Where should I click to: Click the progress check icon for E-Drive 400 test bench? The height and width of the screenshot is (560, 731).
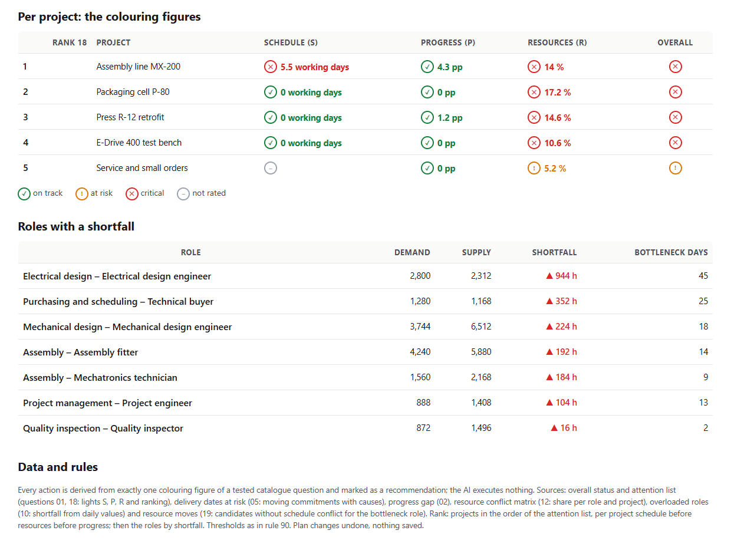[427, 143]
